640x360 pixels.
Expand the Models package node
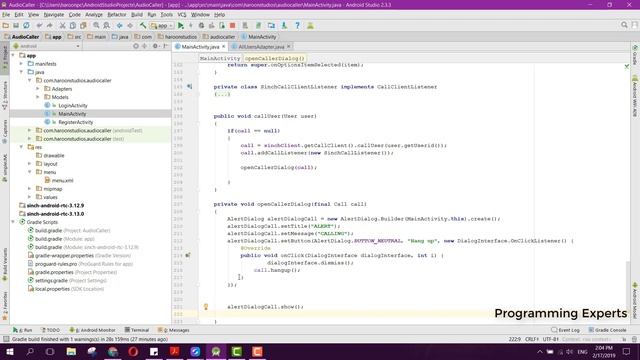[38, 97]
